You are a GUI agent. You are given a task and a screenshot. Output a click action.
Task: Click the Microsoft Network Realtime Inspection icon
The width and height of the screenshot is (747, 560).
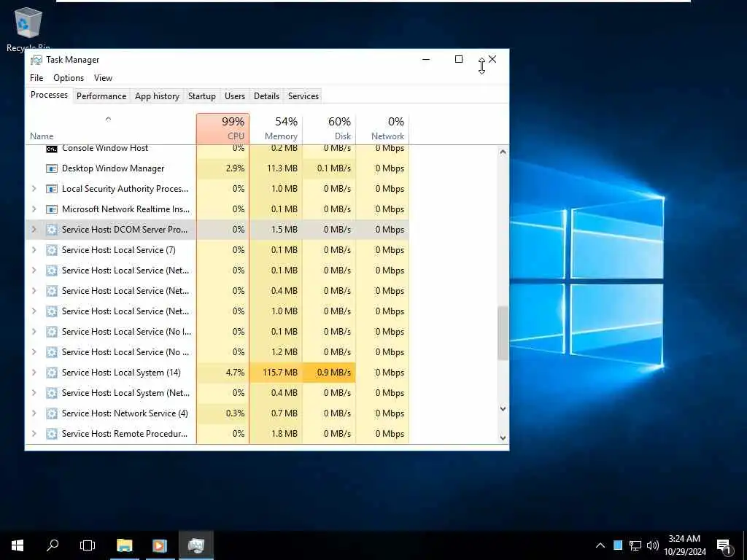click(52, 209)
